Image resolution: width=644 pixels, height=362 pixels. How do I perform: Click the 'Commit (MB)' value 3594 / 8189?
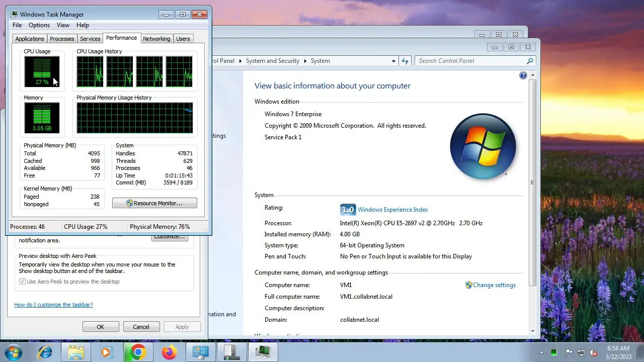click(178, 183)
